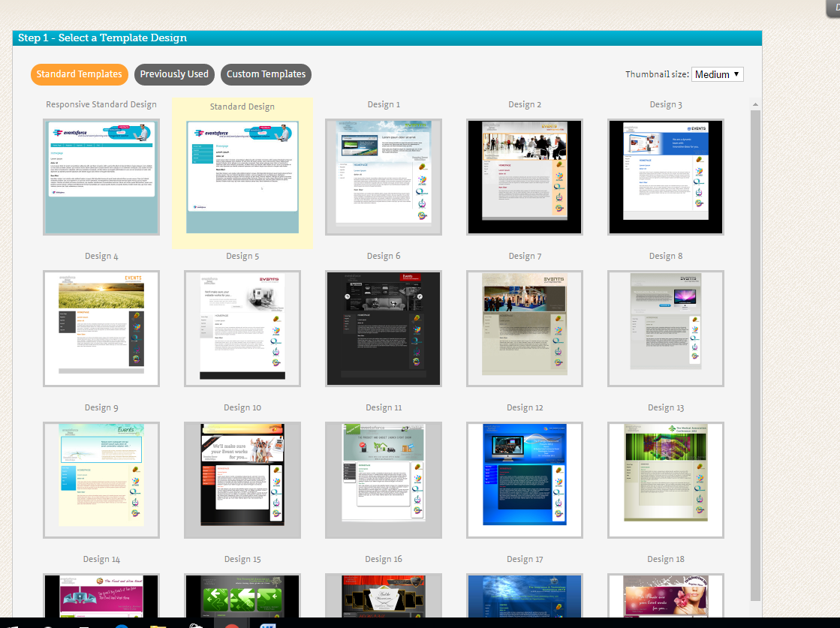Select the Design 16 template thumbnail
Image resolution: width=840 pixels, height=628 pixels.
pos(384,595)
